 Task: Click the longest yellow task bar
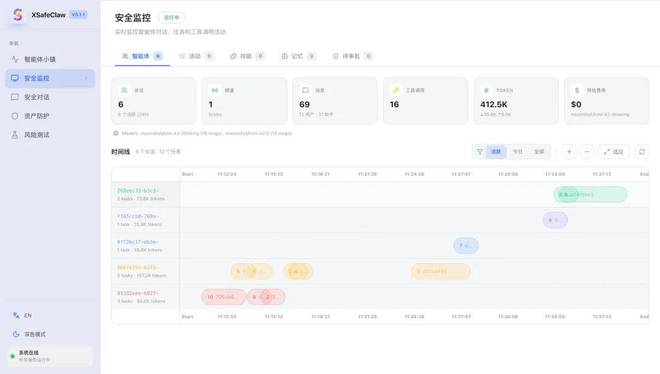441,271
